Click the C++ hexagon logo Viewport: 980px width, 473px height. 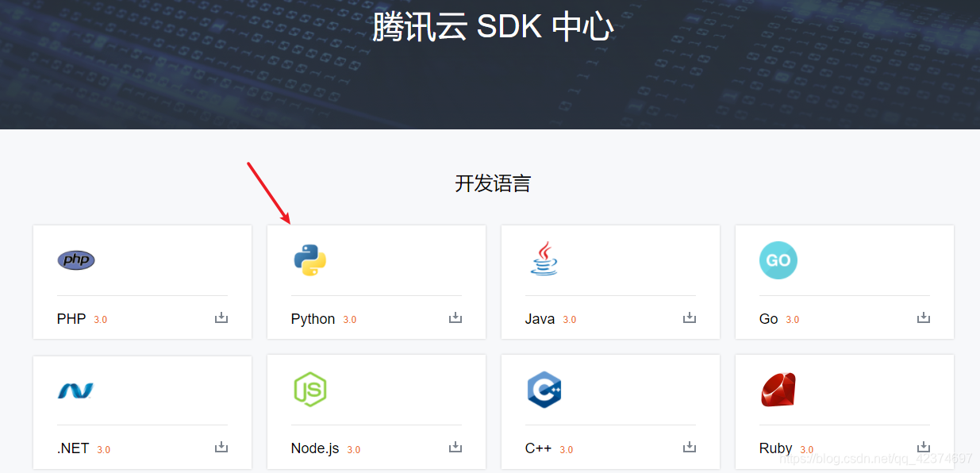(x=544, y=389)
